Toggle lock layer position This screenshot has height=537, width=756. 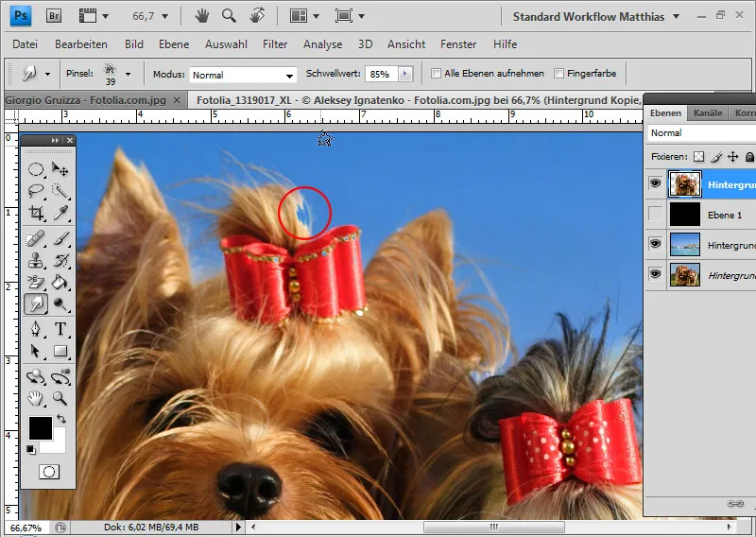[x=733, y=156]
